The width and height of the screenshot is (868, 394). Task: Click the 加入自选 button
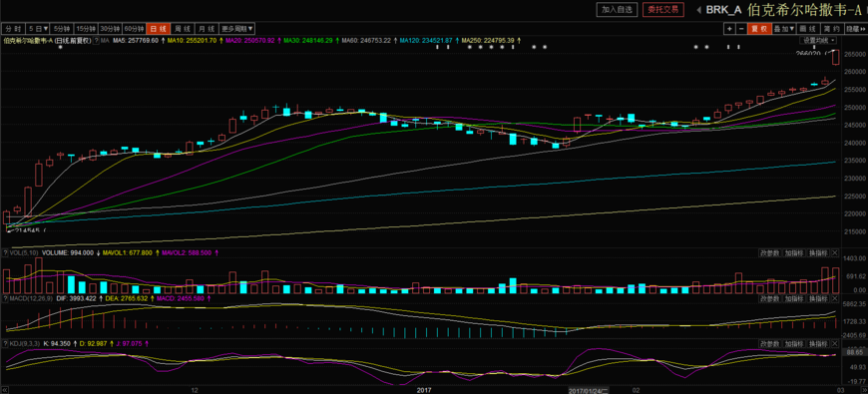click(618, 9)
